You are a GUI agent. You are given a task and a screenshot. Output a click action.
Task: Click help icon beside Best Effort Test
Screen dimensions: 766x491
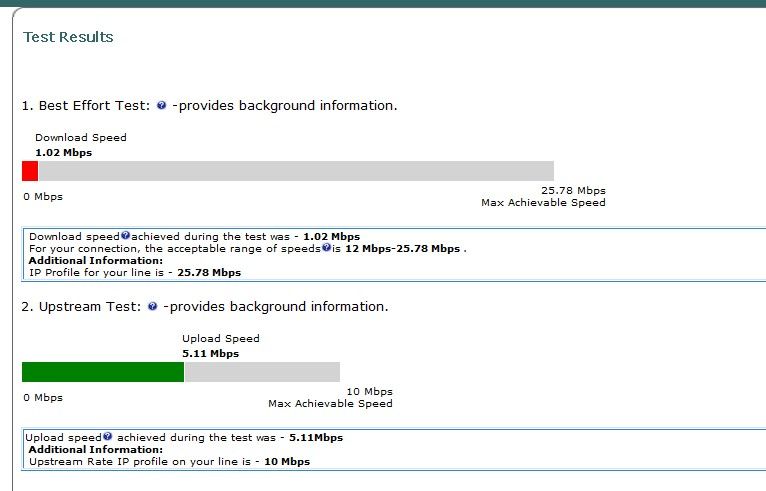(x=161, y=105)
